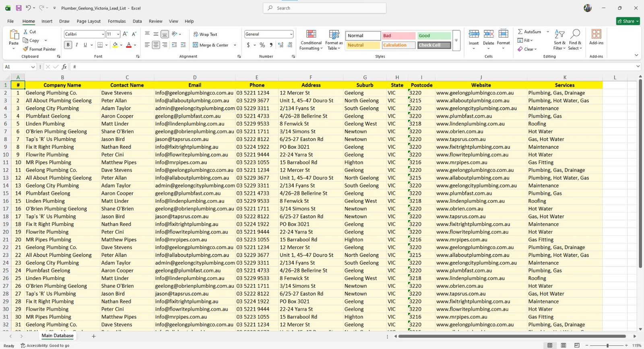Toggle Underline formatting
The image size is (644, 349).
point(85,45)
